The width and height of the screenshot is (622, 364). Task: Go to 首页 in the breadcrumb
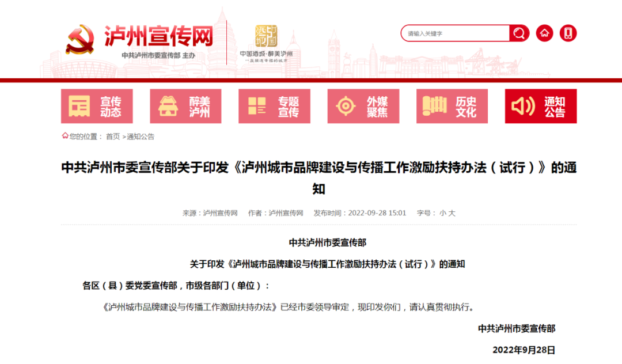click(x=113, y=136)
